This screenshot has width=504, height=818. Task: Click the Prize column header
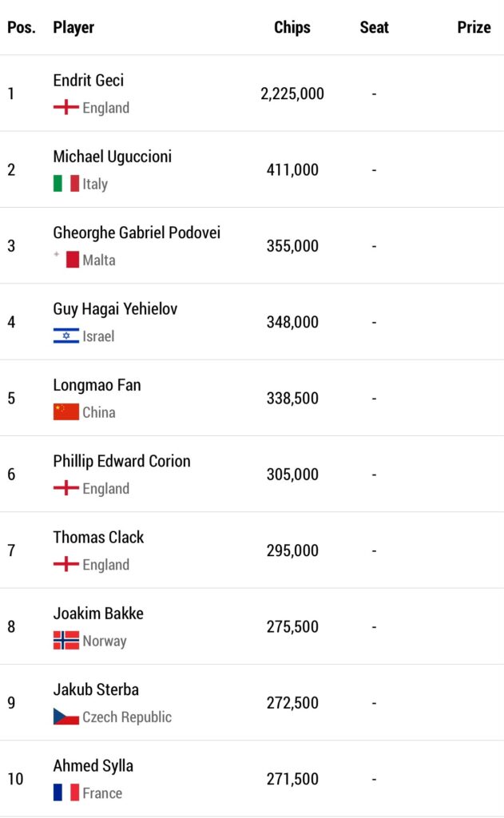coord(474,27)
